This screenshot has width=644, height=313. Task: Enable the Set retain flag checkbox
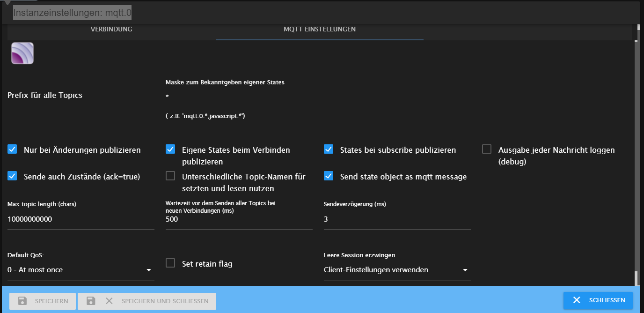point(170,263)
